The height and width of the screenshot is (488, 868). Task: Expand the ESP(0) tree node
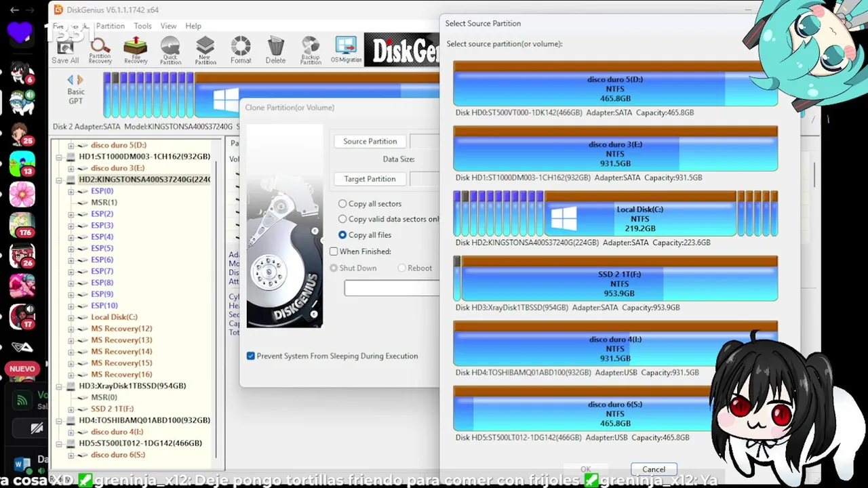(71, 191)
